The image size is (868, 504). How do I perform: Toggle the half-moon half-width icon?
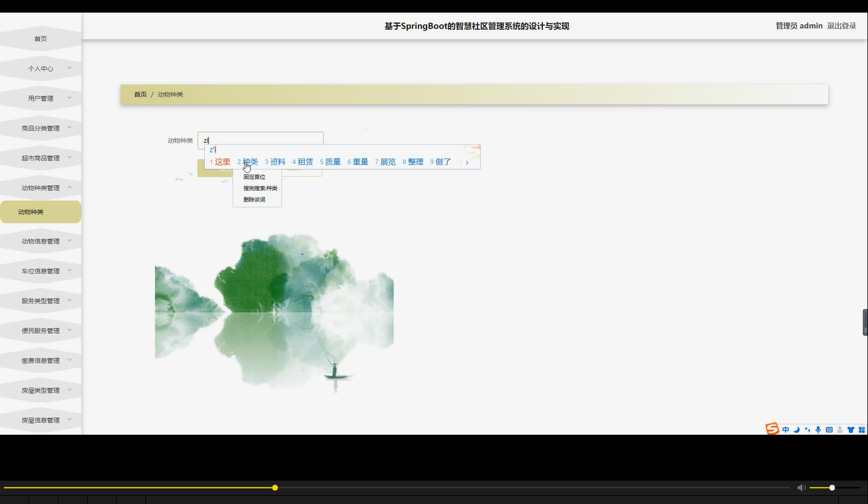(796, 430)
